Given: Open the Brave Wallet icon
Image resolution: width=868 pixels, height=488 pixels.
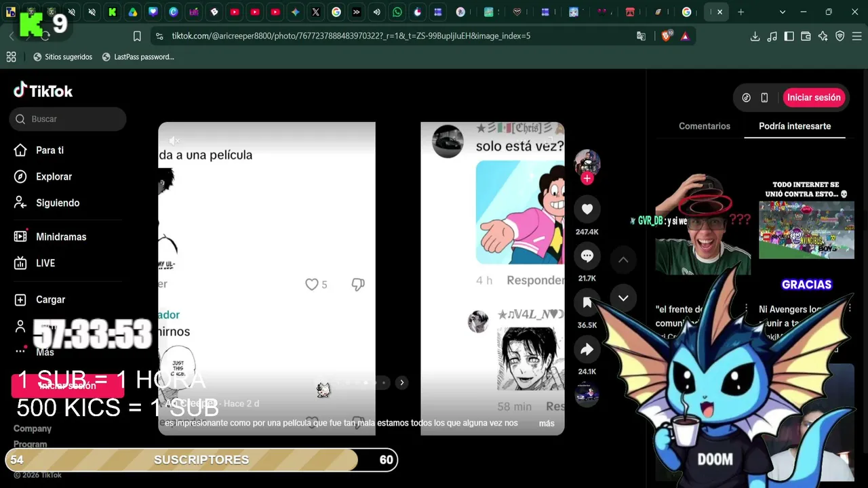Looking at the screenshot, I should (806, 36).
